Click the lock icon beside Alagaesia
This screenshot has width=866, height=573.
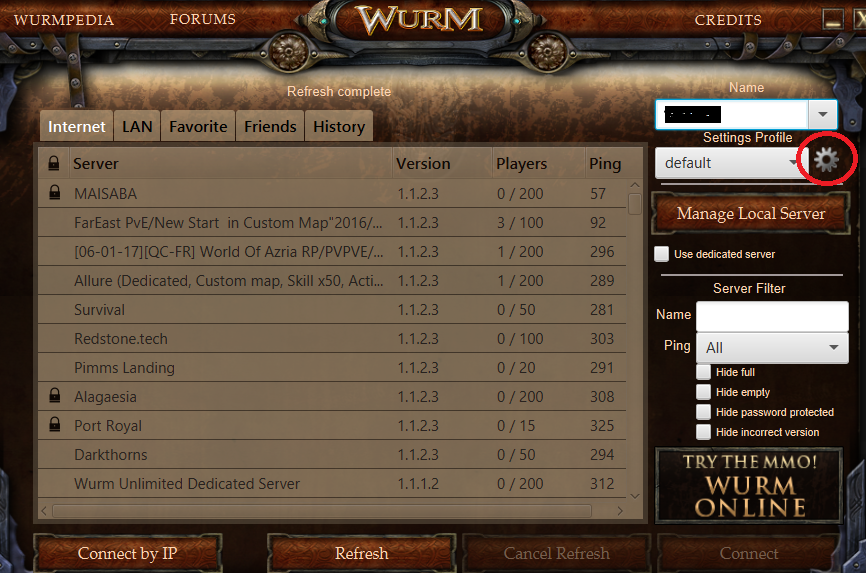tap(54, 395)
